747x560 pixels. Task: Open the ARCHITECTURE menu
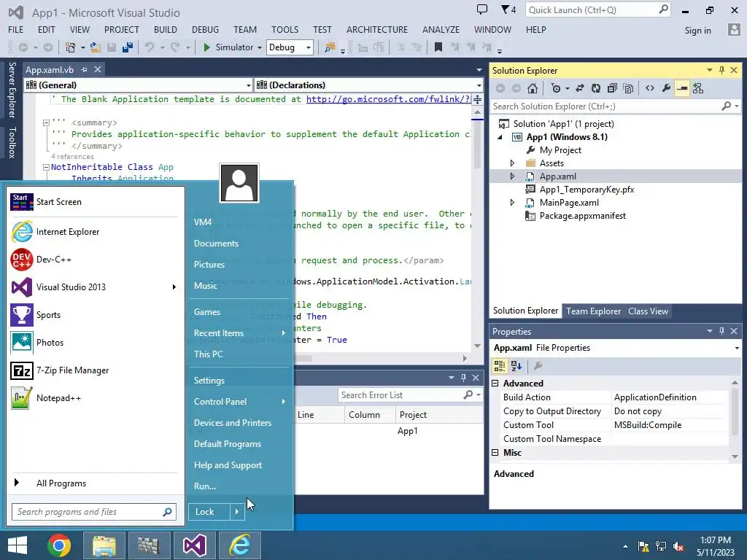(377, 29)
